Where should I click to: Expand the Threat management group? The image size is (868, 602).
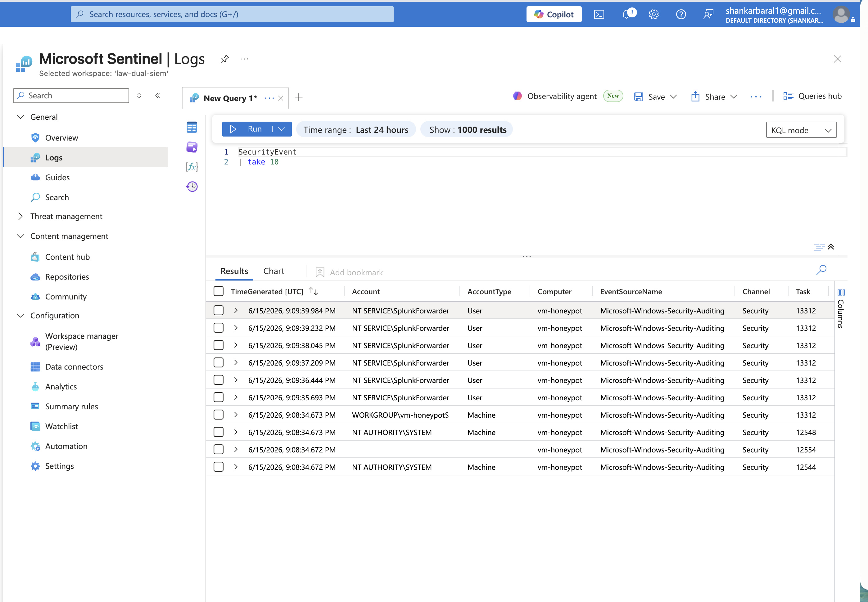pyautogui.click(x=20, y=216)
